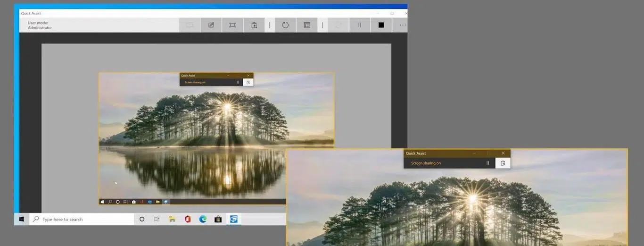Screen dimensions: 644x246
Task: Open the Office app on the taskbar
Action: pos(188,219)
